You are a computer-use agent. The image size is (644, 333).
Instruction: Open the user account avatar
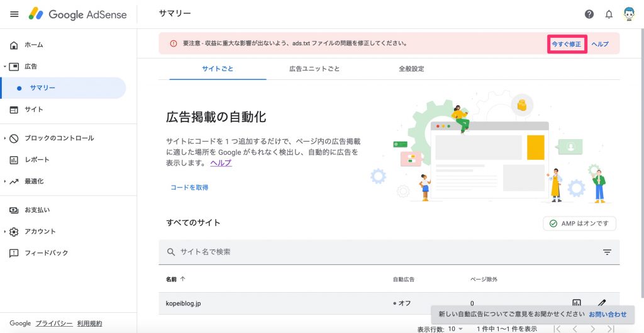tap(628, 14)
